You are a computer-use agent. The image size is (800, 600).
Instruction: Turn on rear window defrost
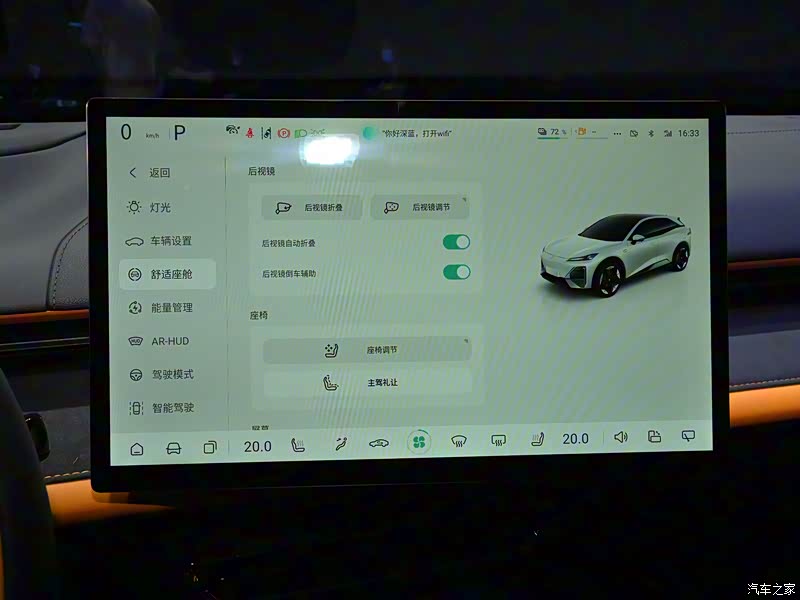coord(498,440)
